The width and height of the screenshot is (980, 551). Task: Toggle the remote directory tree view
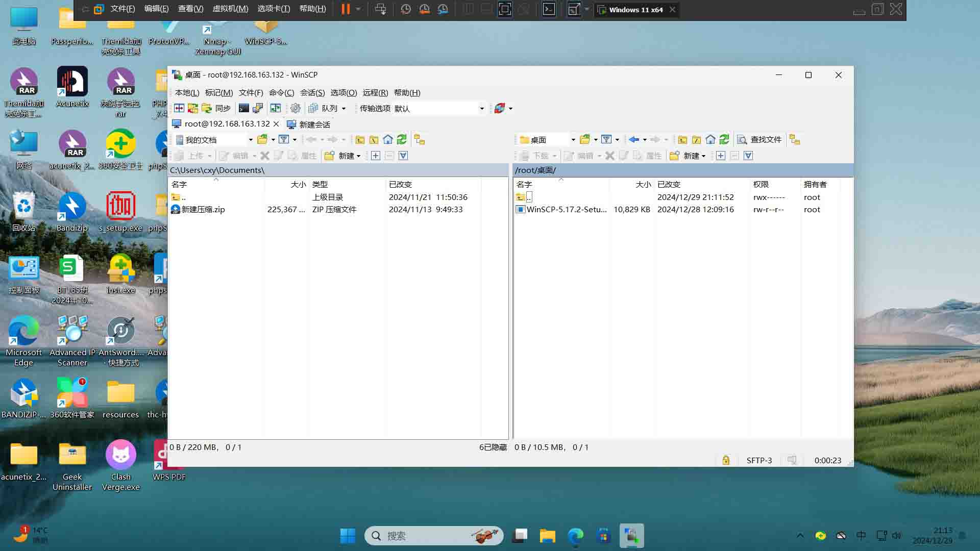pos(795,139)
